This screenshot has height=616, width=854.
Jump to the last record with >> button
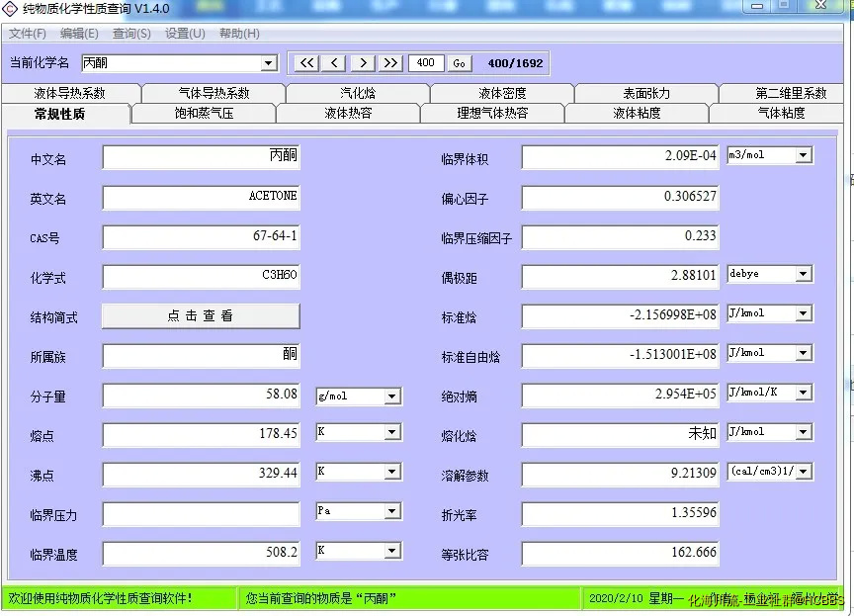[390, 63]
